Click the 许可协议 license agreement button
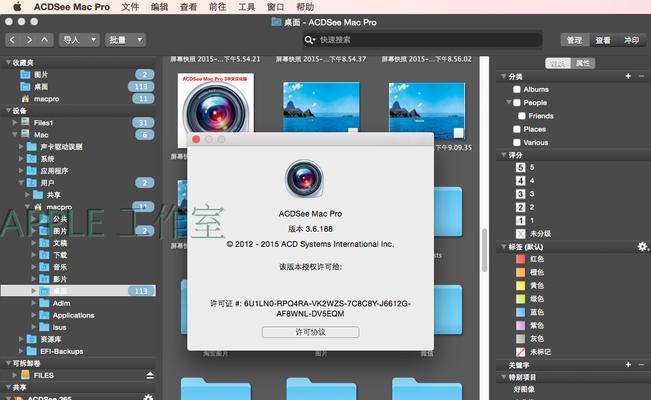This screenshot has height=400, width=651. pyautogui.click(x=311, y=332)
